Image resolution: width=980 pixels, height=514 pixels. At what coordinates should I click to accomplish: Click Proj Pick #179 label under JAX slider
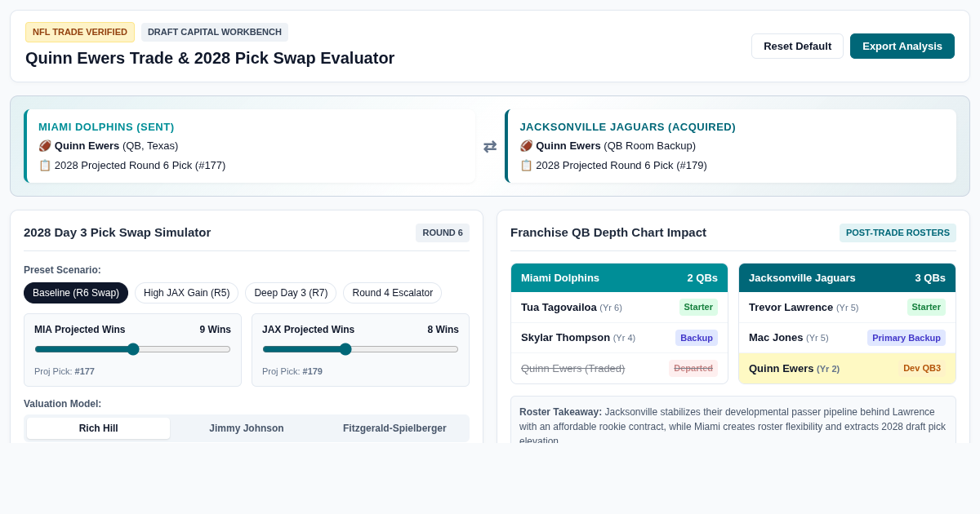point(292,371)
